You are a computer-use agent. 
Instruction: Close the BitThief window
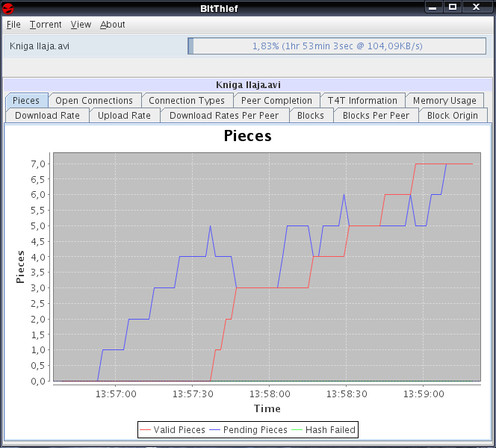click(476, 7)
